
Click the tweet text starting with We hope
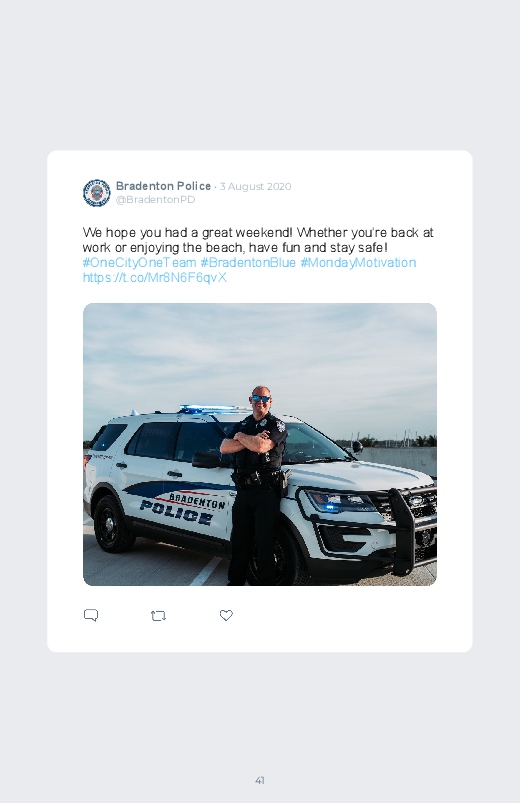tap(258, 240)
